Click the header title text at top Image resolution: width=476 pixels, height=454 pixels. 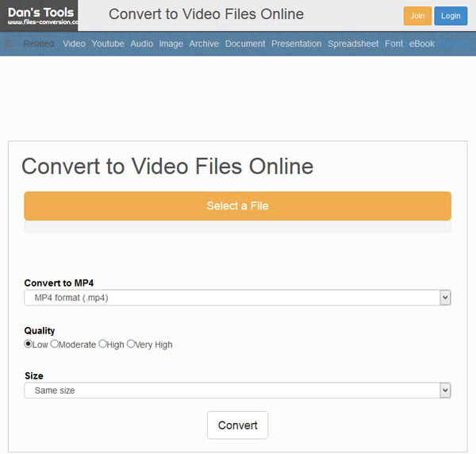pyautogui.click(x=206, y=14)
